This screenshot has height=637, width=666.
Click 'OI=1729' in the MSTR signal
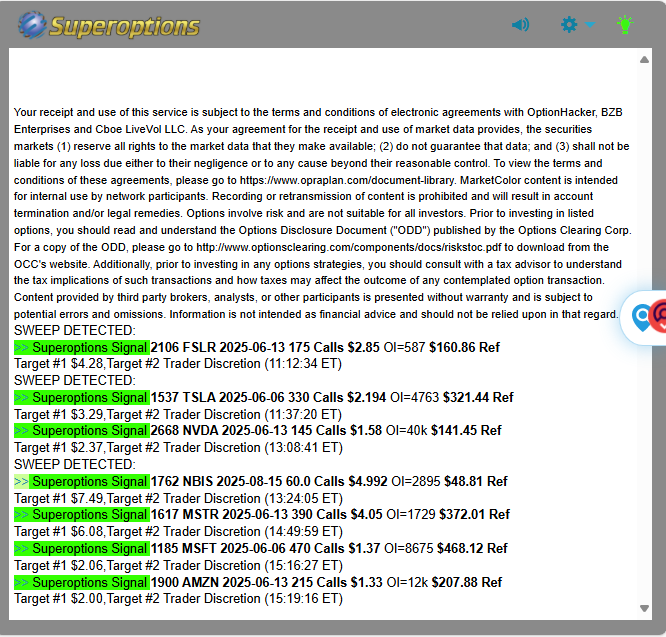click(x=411, y=515)
